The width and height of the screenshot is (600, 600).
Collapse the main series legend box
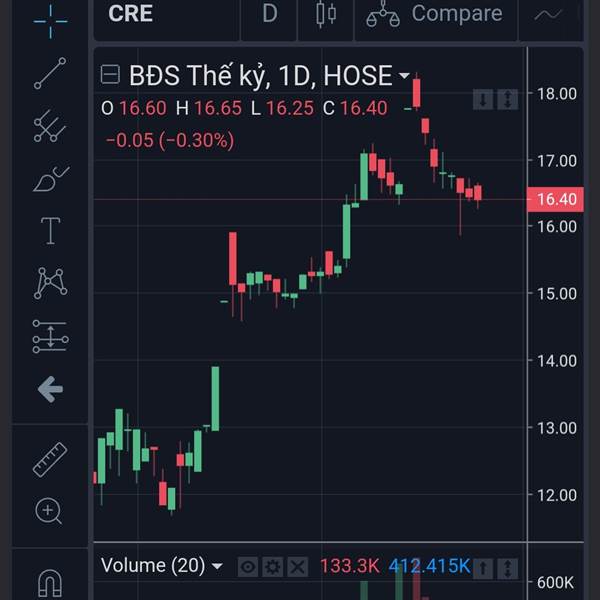pyautogui.click(x=110, y=74)
